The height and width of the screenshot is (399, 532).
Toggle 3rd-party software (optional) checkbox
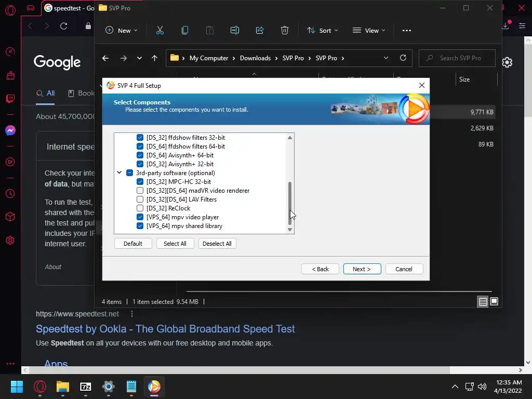click(129, 172)
